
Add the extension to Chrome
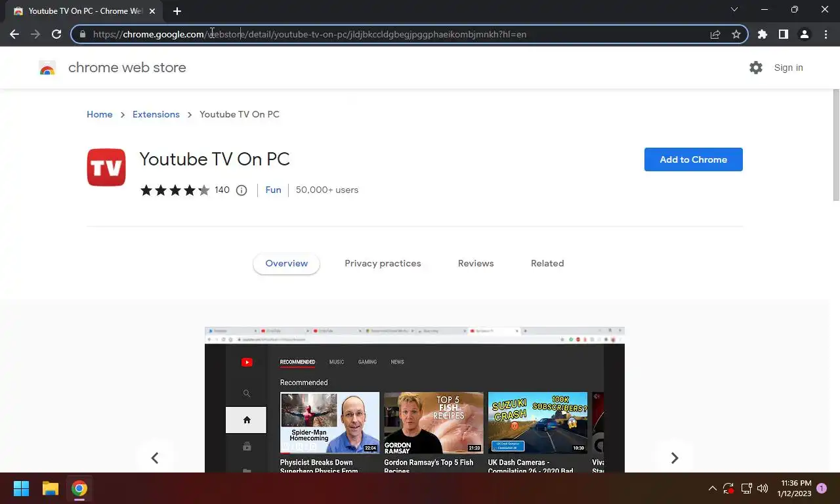click(694, 159)
